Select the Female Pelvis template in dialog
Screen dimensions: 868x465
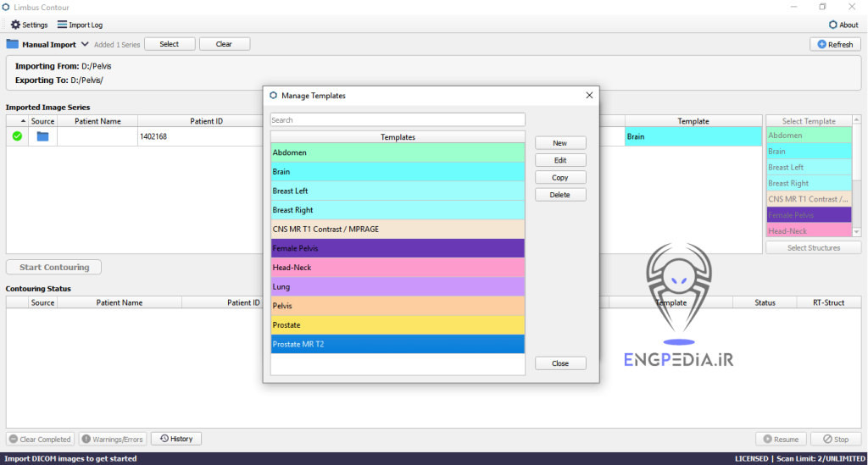tap(398, 248)
